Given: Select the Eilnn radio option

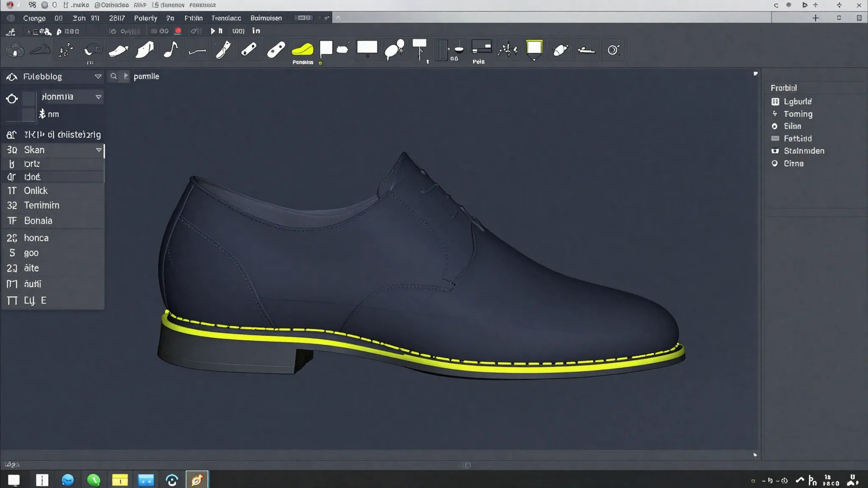Looking at the screenshot, I should (775, 126).
